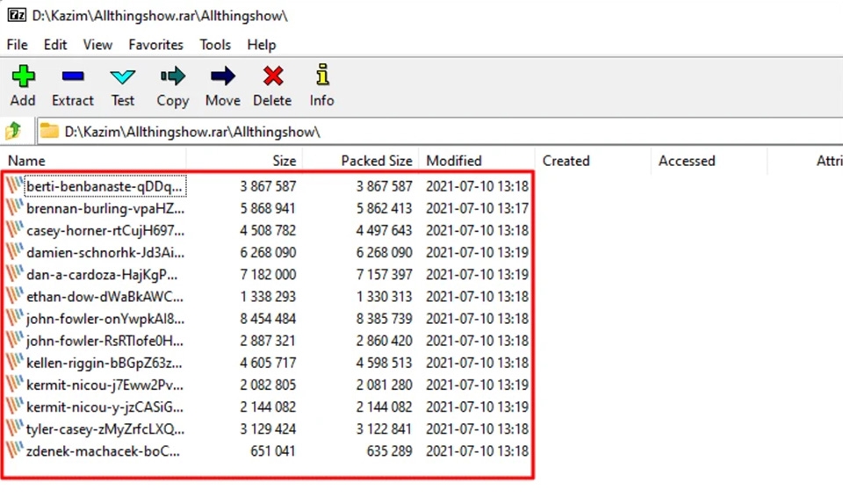Screen dimensions: 843x504
Task: Click the 7z title bar app icon
Action: (16, 15)
